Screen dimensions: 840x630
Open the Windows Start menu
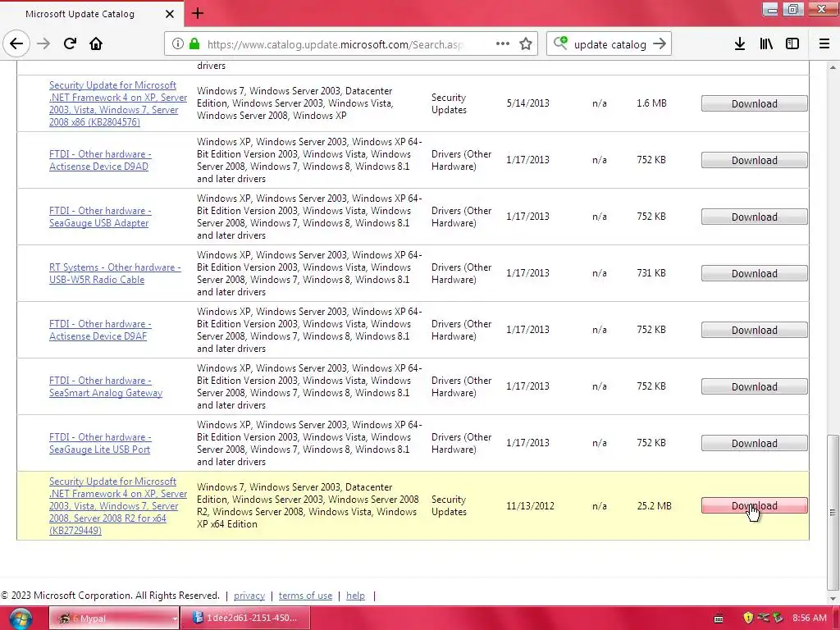[x=21, y=619]
